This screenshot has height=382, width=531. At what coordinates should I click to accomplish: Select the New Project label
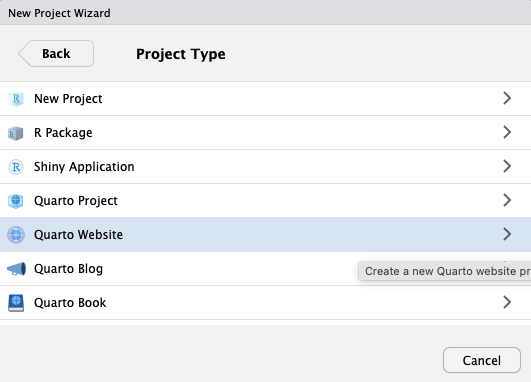tap(68, 99)
